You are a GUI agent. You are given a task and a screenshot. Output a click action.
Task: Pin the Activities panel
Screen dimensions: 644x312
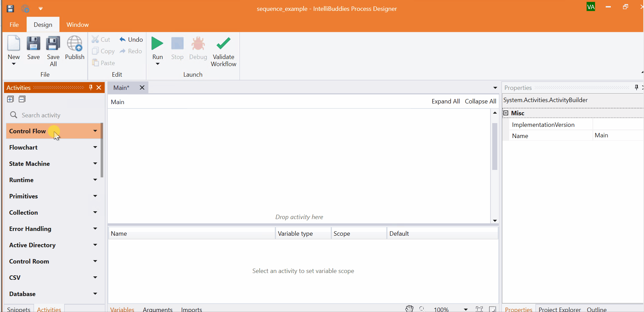[x=91, y=87]
